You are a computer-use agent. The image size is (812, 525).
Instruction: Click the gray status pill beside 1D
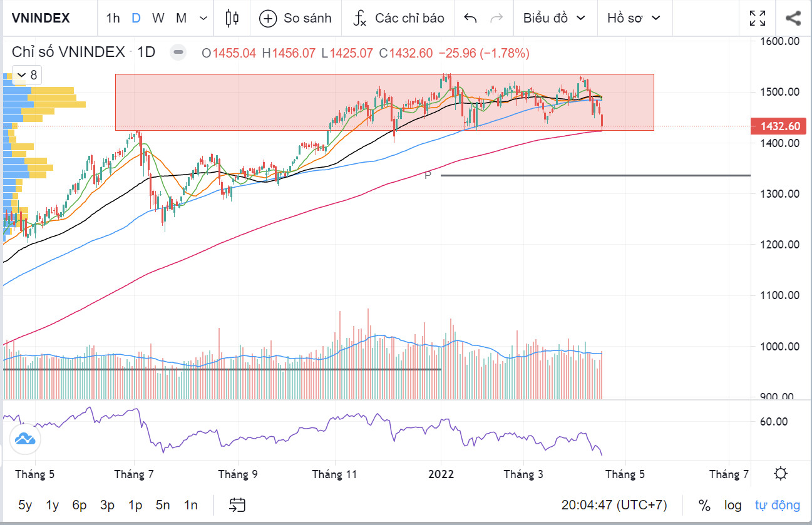click(x=178, y=53)
